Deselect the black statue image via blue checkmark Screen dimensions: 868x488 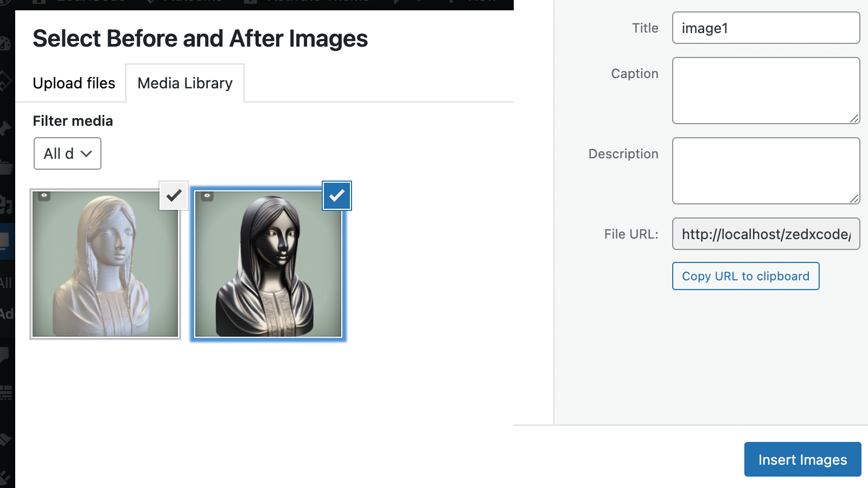[337, 196]
